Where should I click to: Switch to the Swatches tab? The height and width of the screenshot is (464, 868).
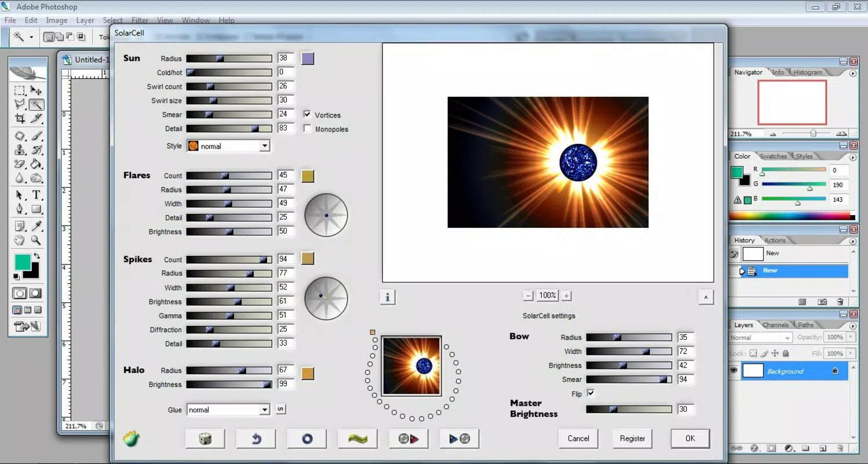tap(773, 156)
